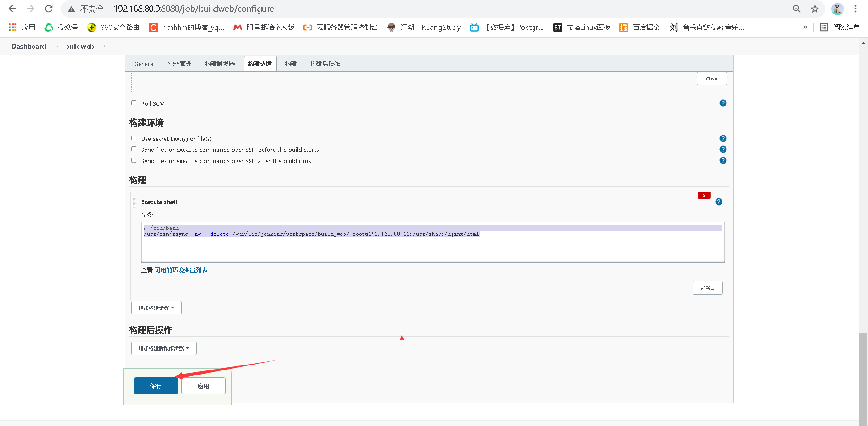
Task: Open the 阿里邮箱个人版 bookmark
Action: coord(270,27)
